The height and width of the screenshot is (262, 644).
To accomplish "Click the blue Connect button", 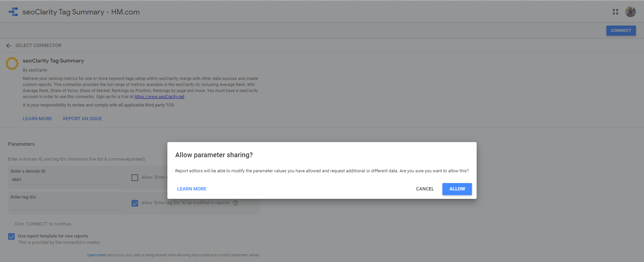I will tap(621, 31).
